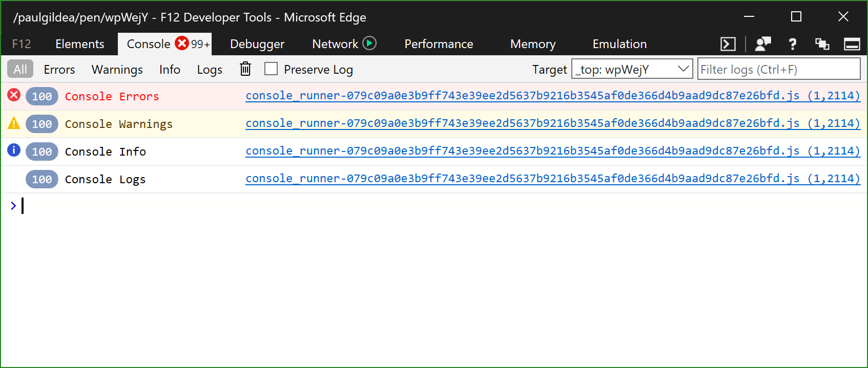Open console_runner link in Console Warnings row
The height and width of the screenshot is (368, 868).
553,123
